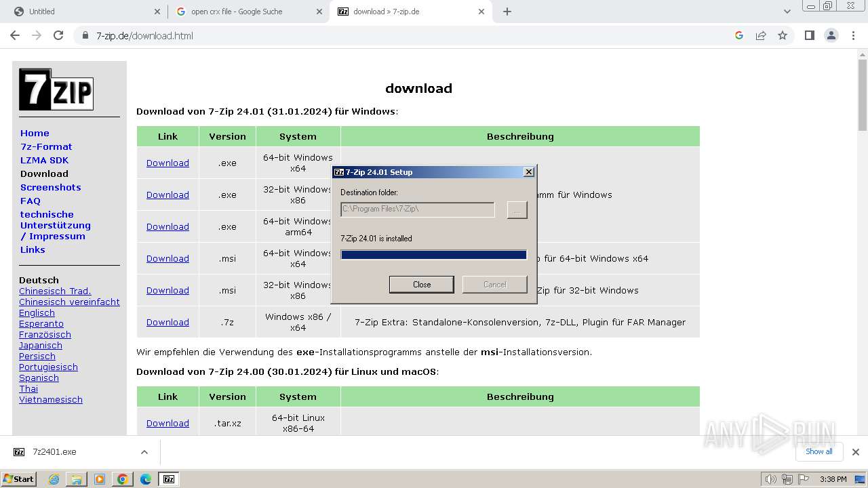Download the 64-bit Windows arm64 .exe
This screenshot has height=488, width=868.
[167, 226]
